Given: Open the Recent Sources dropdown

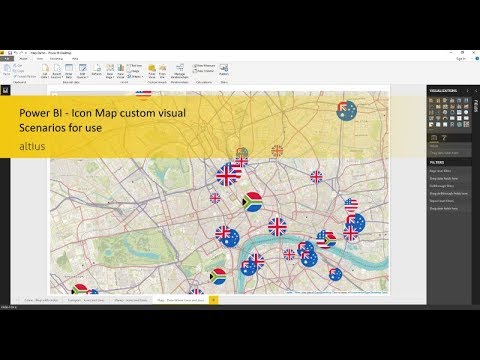Looking at the screenshot, I should [57, 71].
